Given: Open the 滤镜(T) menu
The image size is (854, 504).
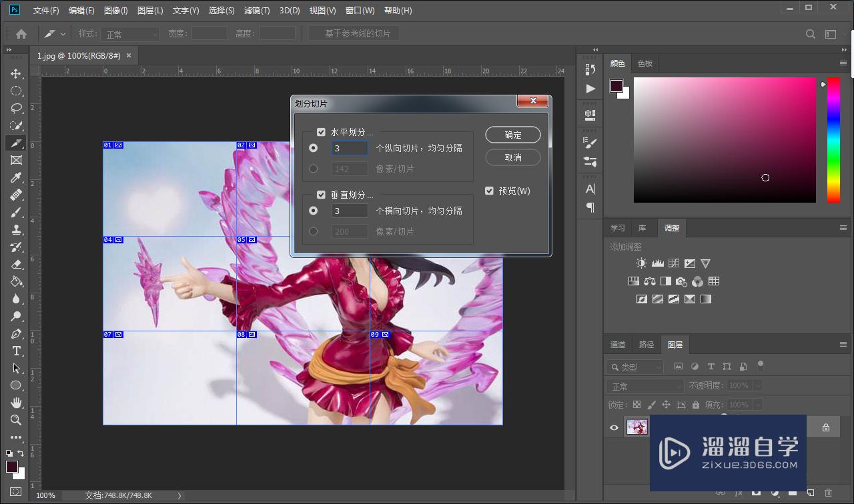Looking at the screenshot, I should click(257, 11).
